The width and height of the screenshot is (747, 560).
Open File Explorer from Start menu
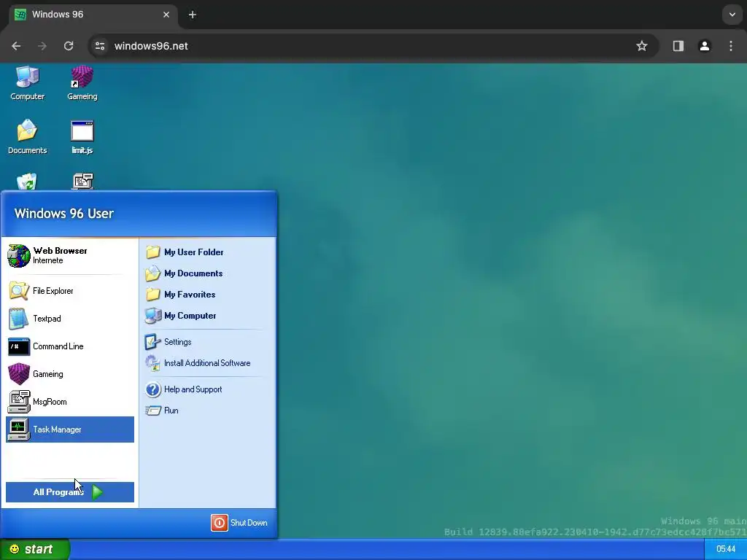pyautogui.click(x=69, y=291)
